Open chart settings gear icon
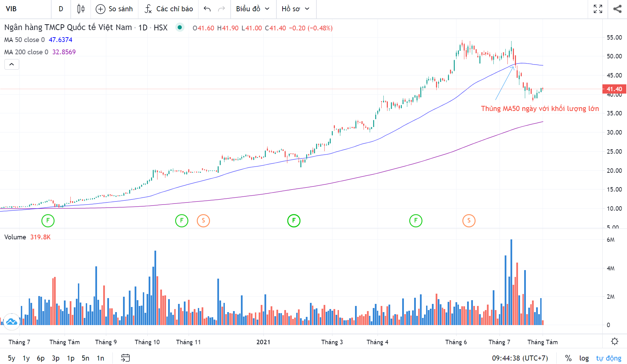The width and height of the screenshot is (627, 364). (614, 341)
